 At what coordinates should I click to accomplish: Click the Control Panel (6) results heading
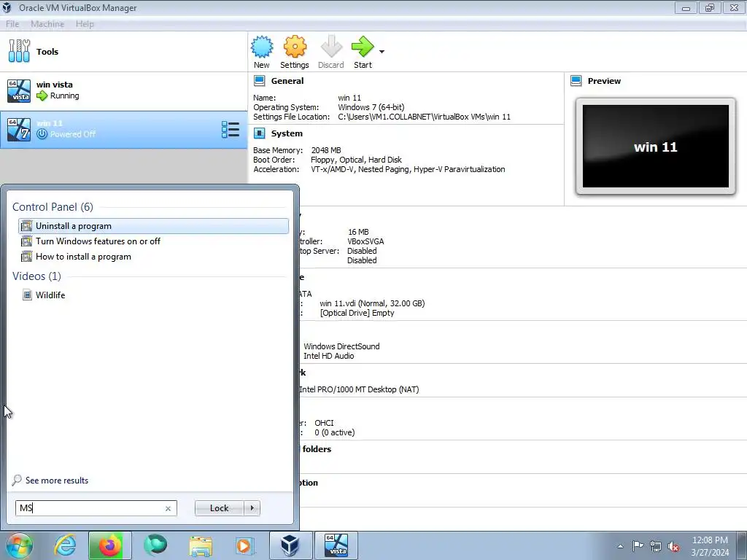coord(53,206)
